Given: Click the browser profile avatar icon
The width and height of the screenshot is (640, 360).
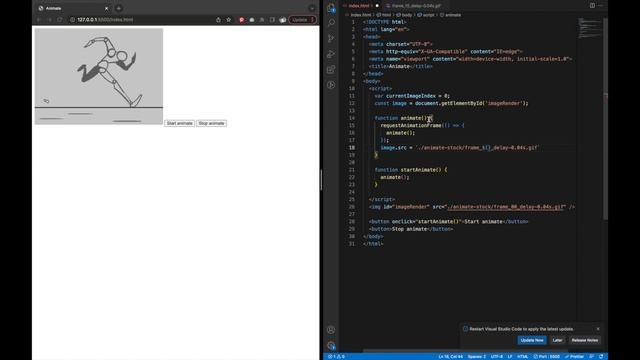Looking at the screenshot, I should coord(282,20).
